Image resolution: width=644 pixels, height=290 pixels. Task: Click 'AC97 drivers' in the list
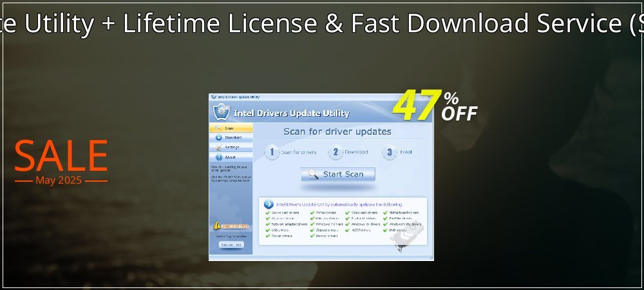pyautogui.click(x=361, y=230)
